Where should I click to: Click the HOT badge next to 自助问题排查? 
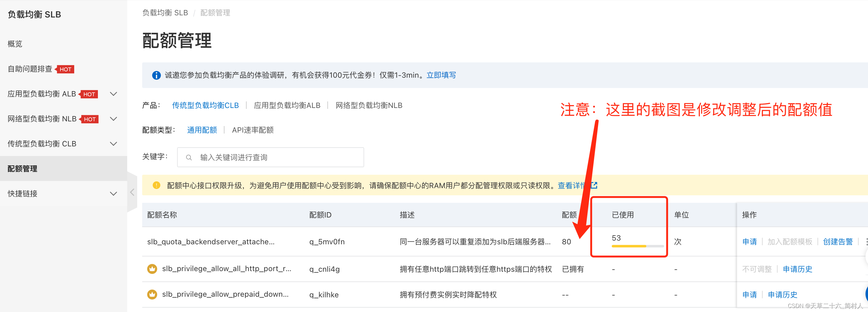coord(65,69)
